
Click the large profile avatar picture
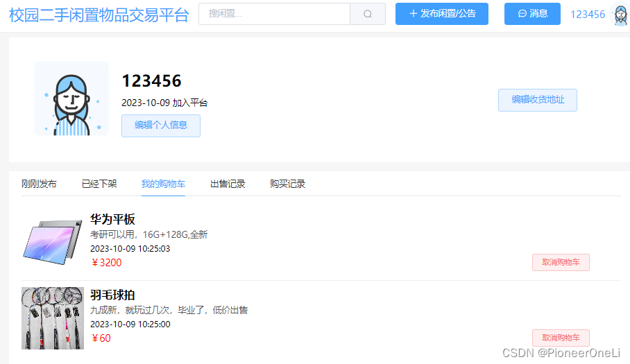point(71,98)
